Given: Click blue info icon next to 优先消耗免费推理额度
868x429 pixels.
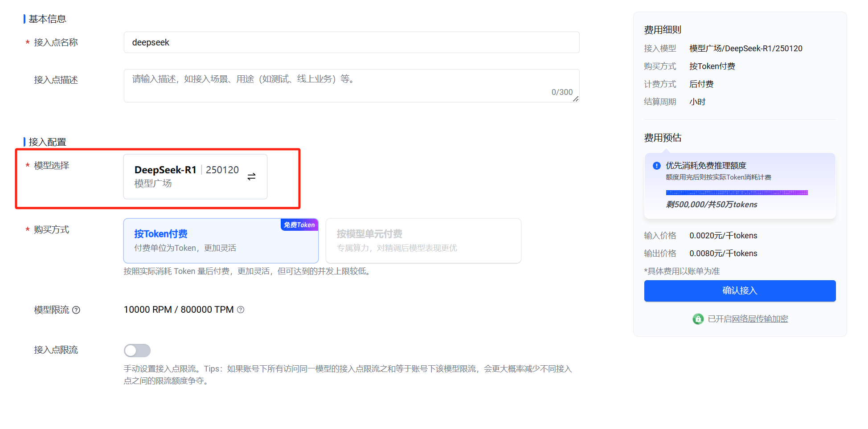Looking at the screenshot, I should click(656, 166).
